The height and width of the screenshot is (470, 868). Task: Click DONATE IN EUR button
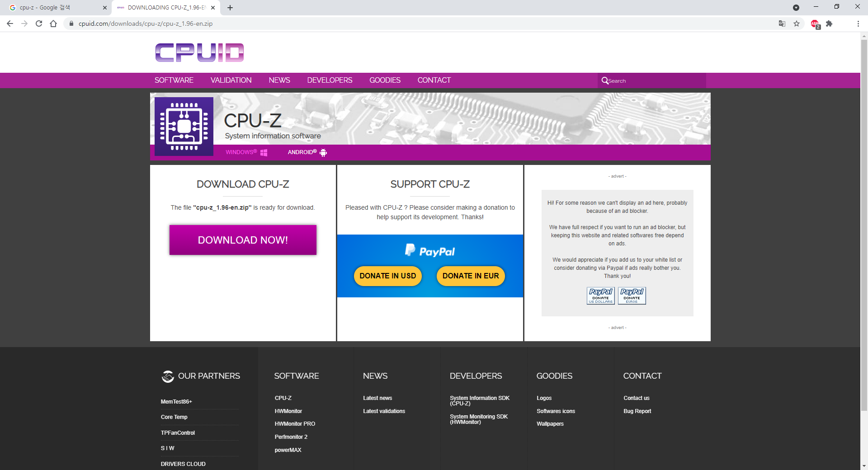pyautogui.click(x=471, y=276)
